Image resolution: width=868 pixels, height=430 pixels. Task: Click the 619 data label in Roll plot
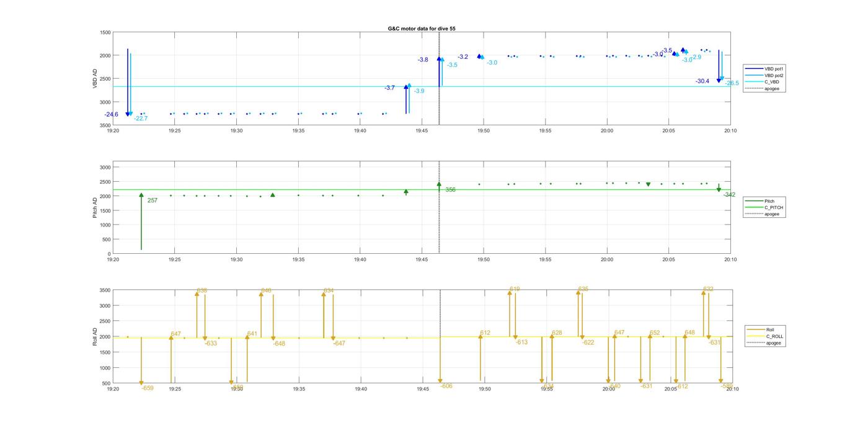(515, 289)
